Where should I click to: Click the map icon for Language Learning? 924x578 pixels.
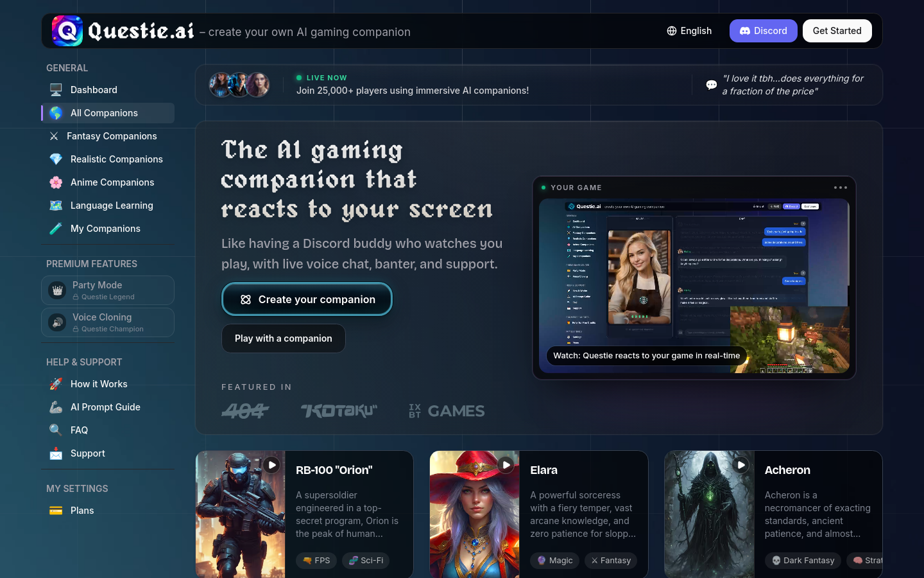click(x=56, y=206)
